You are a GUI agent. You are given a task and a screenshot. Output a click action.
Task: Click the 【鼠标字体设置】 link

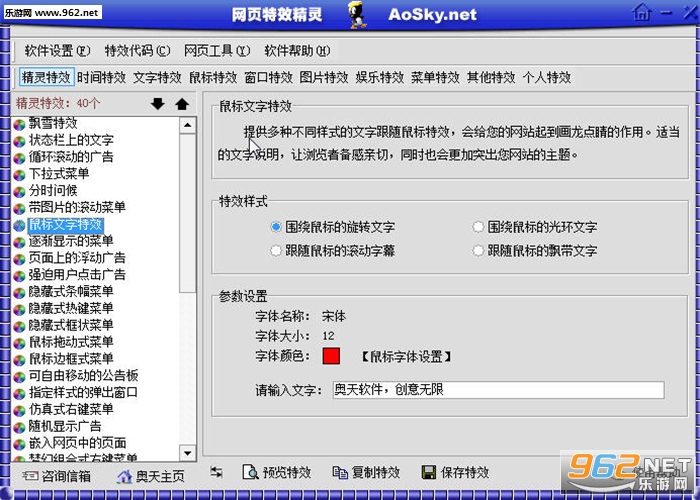pyautogui.click(x=405, y=357)
